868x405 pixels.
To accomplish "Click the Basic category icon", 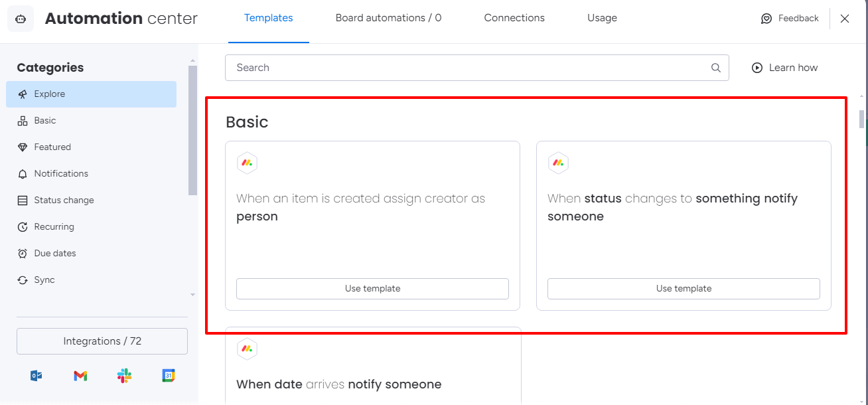I will [23, 121].
